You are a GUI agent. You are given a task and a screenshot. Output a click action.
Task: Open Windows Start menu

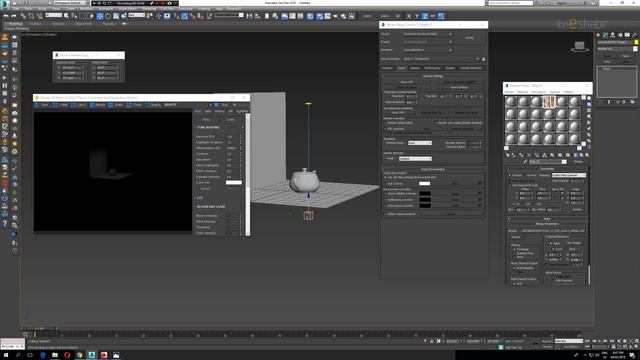click(6, 355)
